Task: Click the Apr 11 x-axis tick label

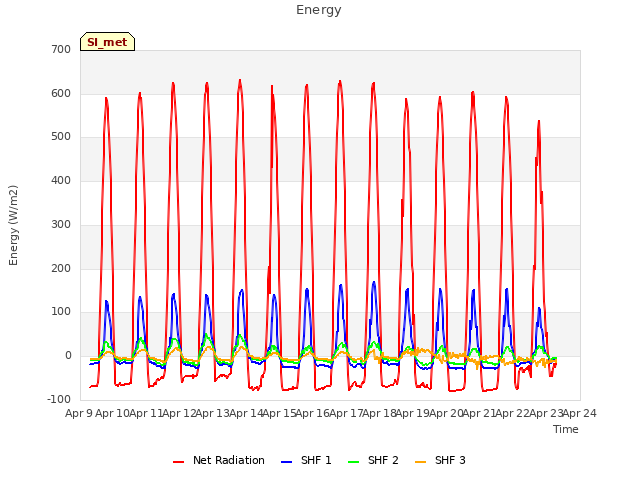Action: tap(146, 413)
